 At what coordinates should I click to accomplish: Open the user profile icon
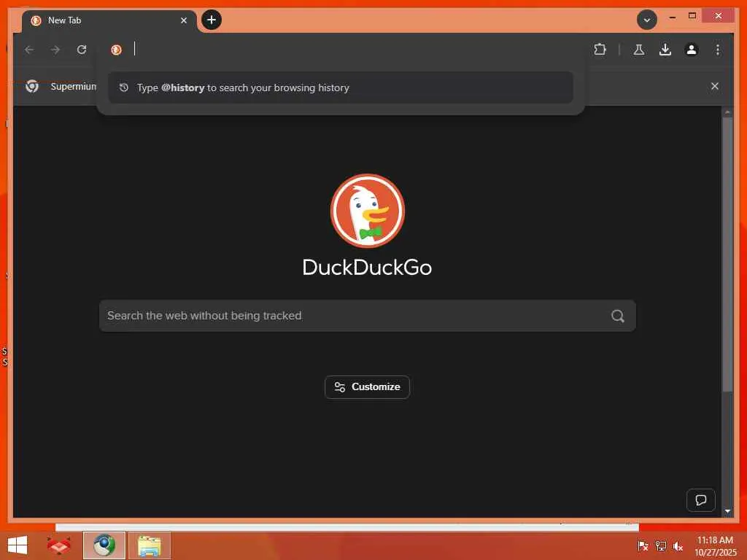692,50
